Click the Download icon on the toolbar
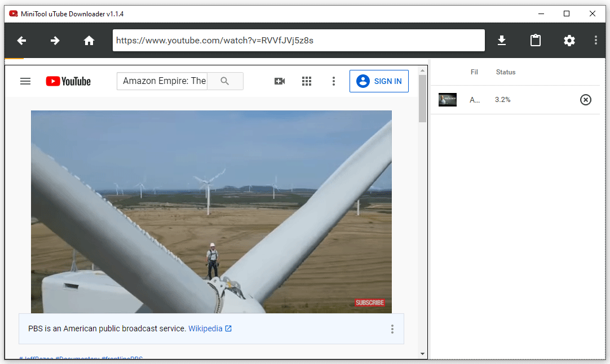Image resolution: width=610 pixels, height=364 pixels. click(501, 40)
